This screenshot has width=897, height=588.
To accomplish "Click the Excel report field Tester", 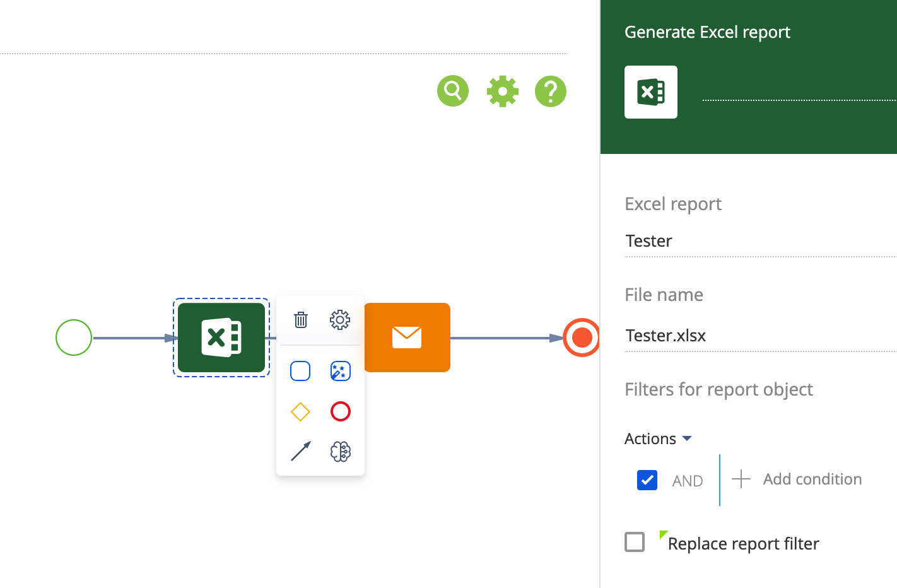I will [x=761, y=241].
